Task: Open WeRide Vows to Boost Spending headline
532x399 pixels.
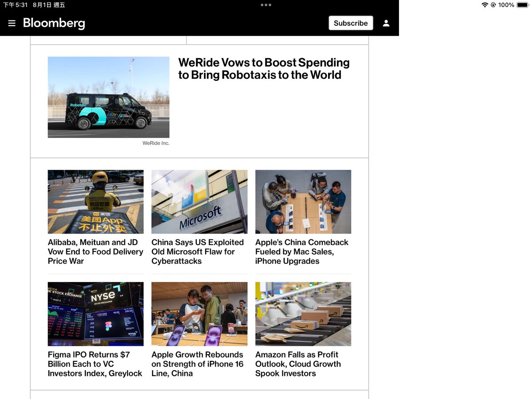Action: click(x=264, y=69)
